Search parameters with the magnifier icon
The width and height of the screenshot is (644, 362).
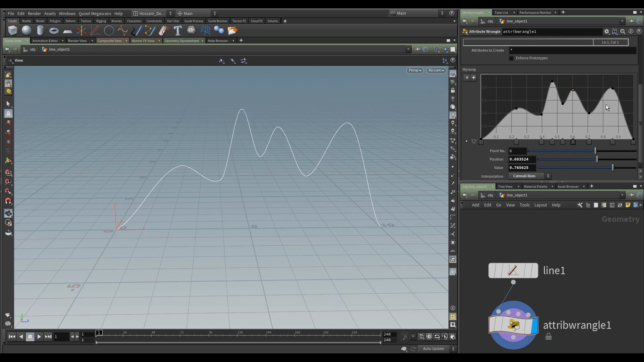[623, 32]
